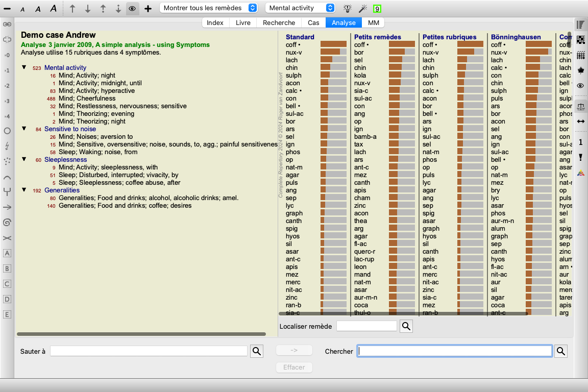Toggle the letter A marker in left sidebar

tap(7, 253)
